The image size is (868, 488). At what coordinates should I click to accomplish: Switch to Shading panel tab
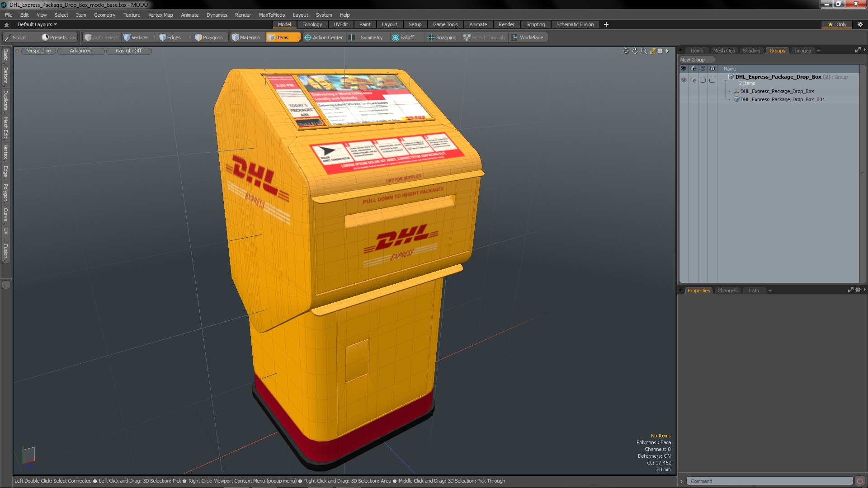click(x=751, y=51)
